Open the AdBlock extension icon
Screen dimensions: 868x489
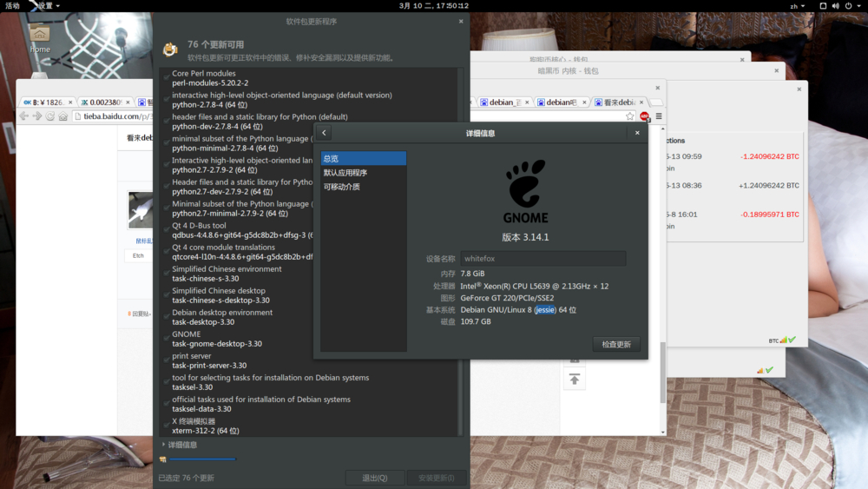pyautogui.click(x=644, y=116)
